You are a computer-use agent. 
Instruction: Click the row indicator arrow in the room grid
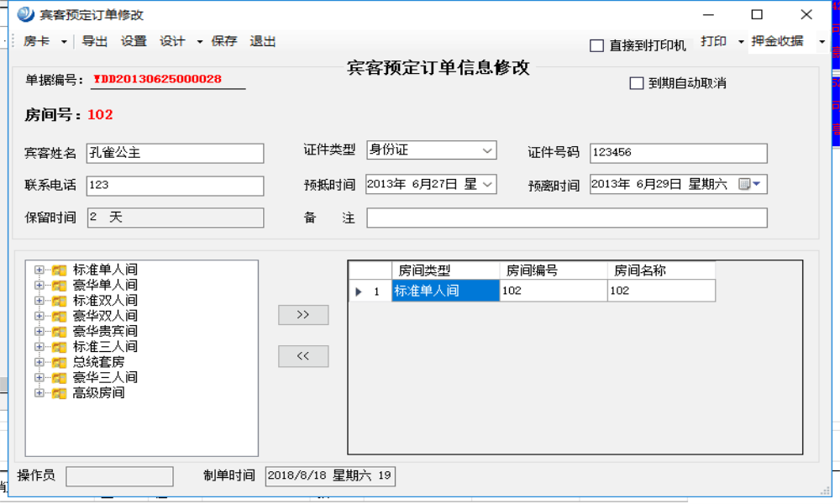tap(360, 291)
